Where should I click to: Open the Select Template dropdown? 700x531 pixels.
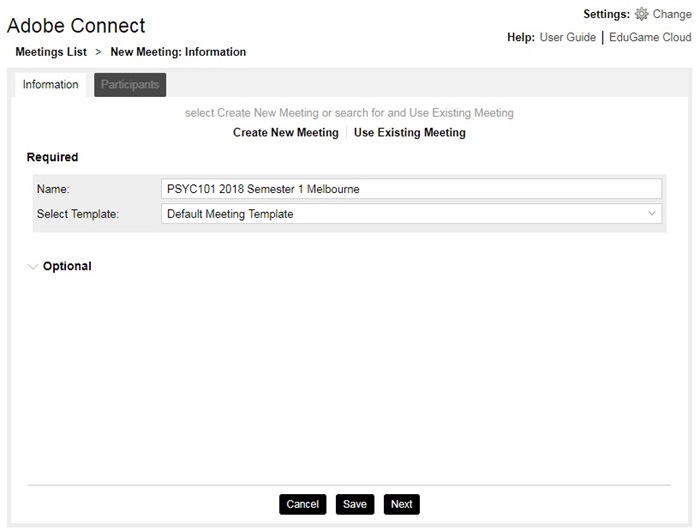[x=411, y=214]
